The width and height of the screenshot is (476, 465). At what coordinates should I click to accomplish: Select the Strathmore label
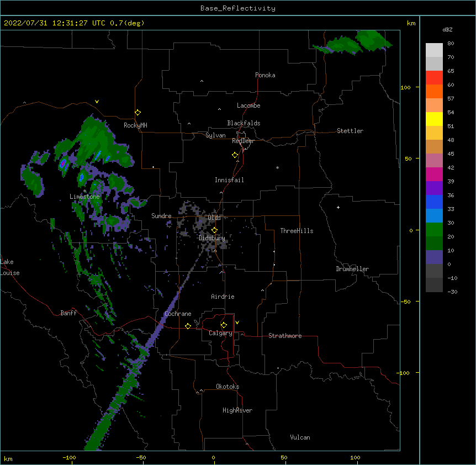(x=285, y=336)
